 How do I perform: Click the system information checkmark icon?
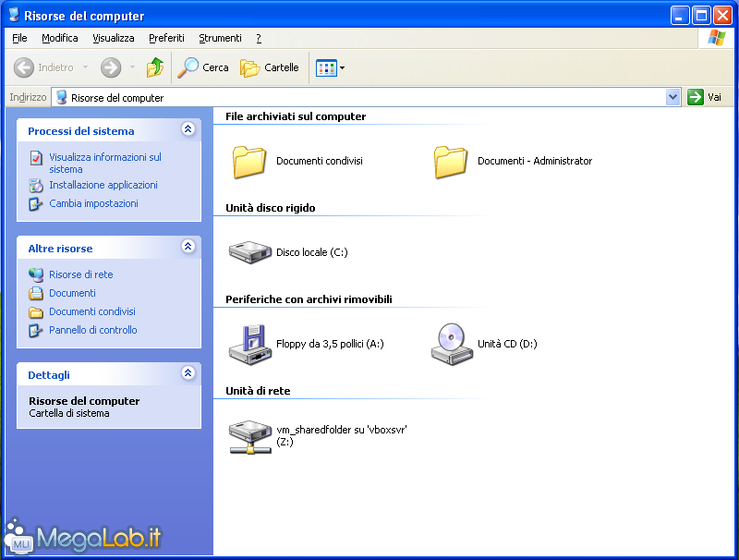[36, 158]
